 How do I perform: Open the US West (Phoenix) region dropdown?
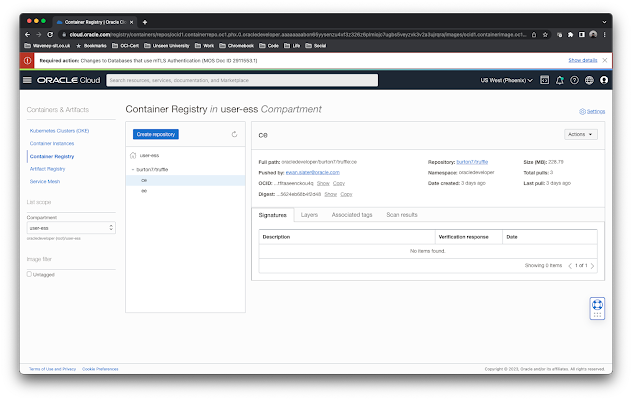pos(506,80)
